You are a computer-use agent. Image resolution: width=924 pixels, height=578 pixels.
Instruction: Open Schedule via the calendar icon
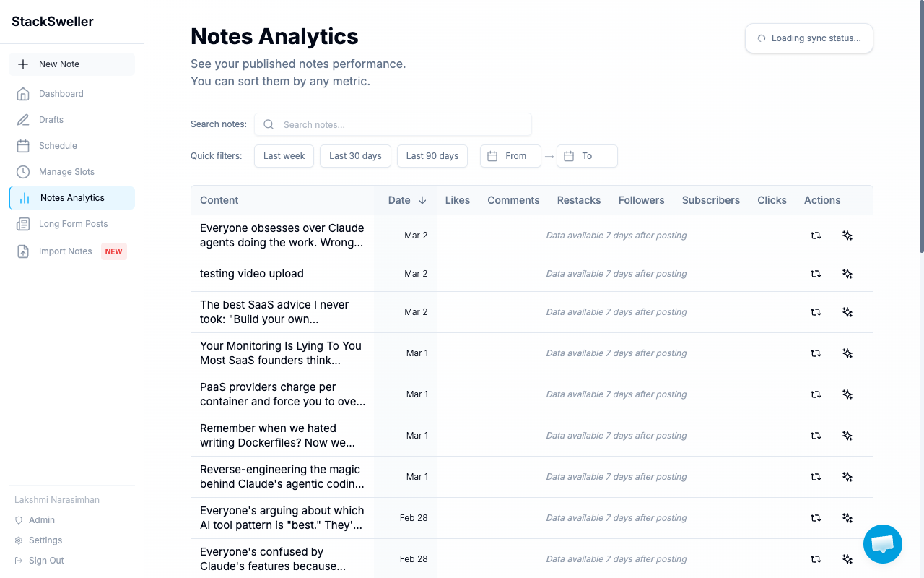pyautogui.click(x=23, y=146)
